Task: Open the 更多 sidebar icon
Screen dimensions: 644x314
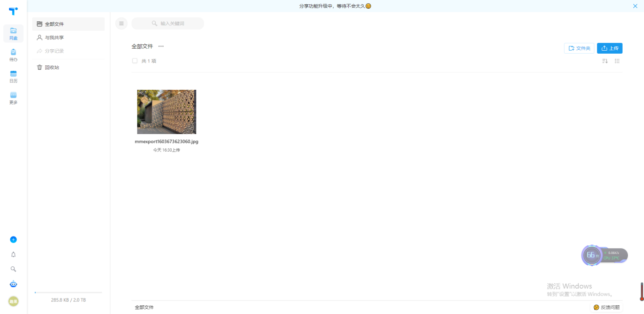Action: [x=13, y=98]
